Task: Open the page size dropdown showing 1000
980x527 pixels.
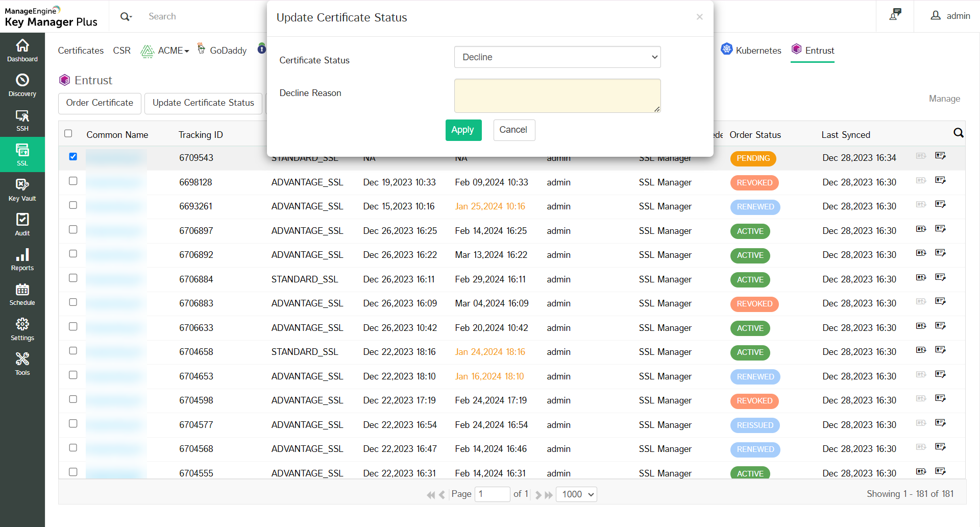Action: [x=576, y=494]
